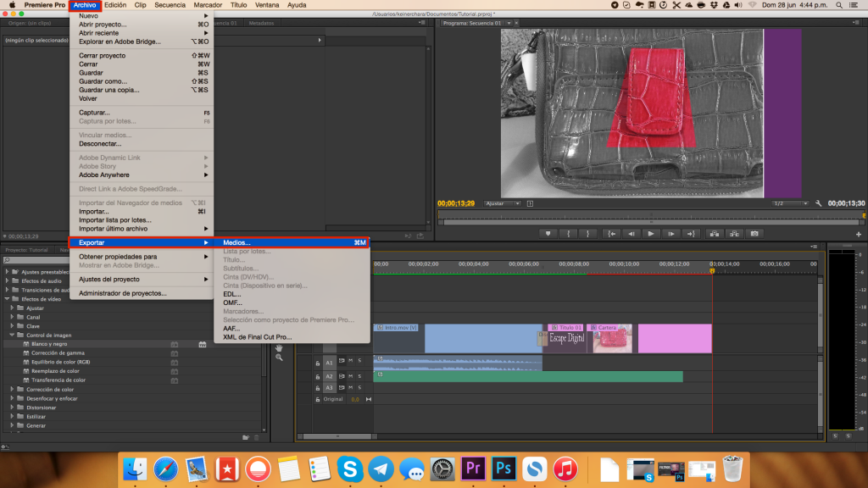Lock the A1 audio track

coord(318,362)
